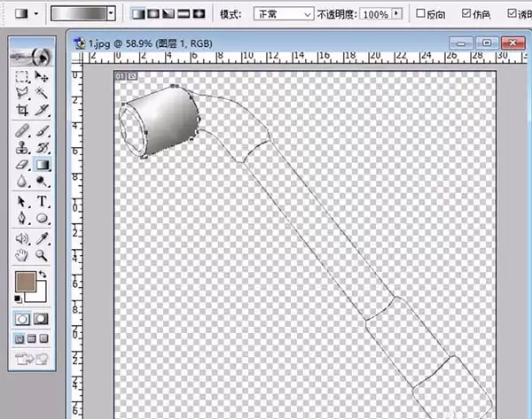Choose the Crop tool
The width and height of the screenshot is (532, 419).
(22, 110)
